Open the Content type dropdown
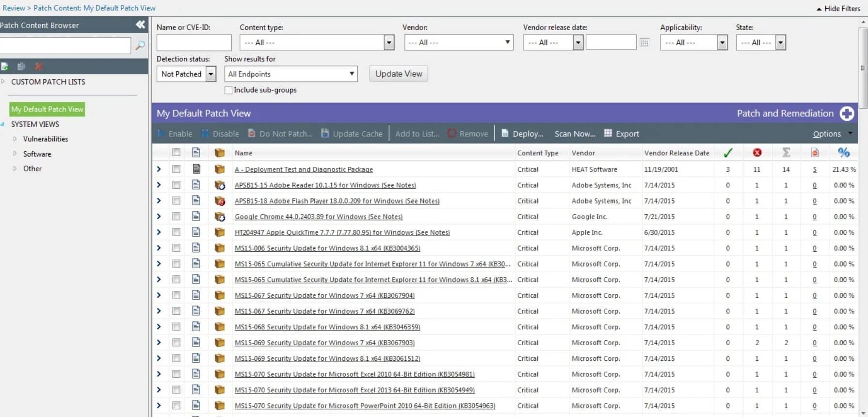The height and width of the screenshot is (417, 868). pyautogui.click(x=317, y=43)
